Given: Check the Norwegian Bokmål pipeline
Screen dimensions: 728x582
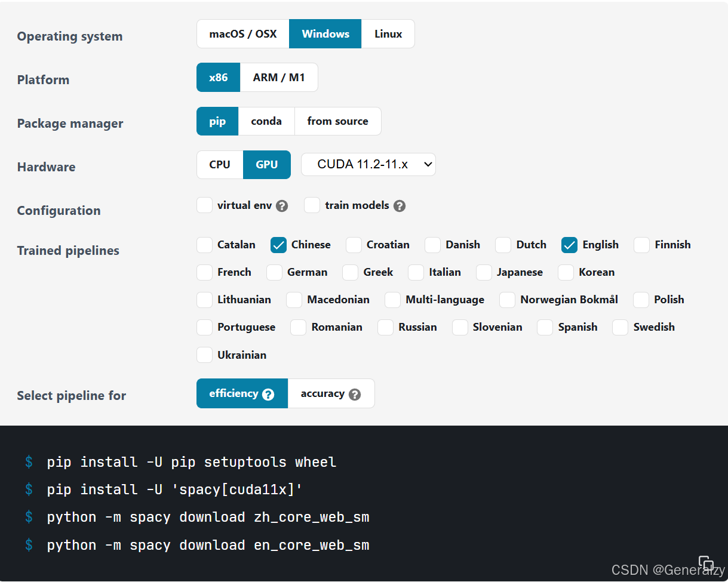Looking at the screenshot, I should tap(508, 300).
